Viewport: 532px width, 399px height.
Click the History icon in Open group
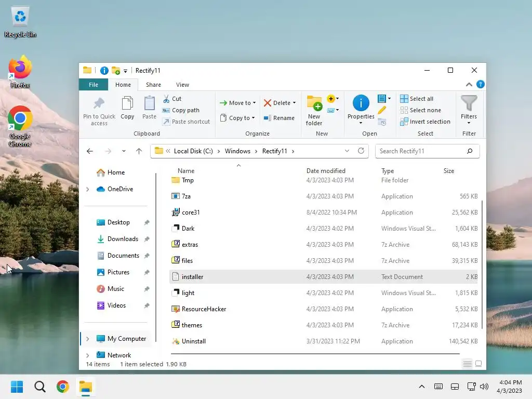(382, 122)
